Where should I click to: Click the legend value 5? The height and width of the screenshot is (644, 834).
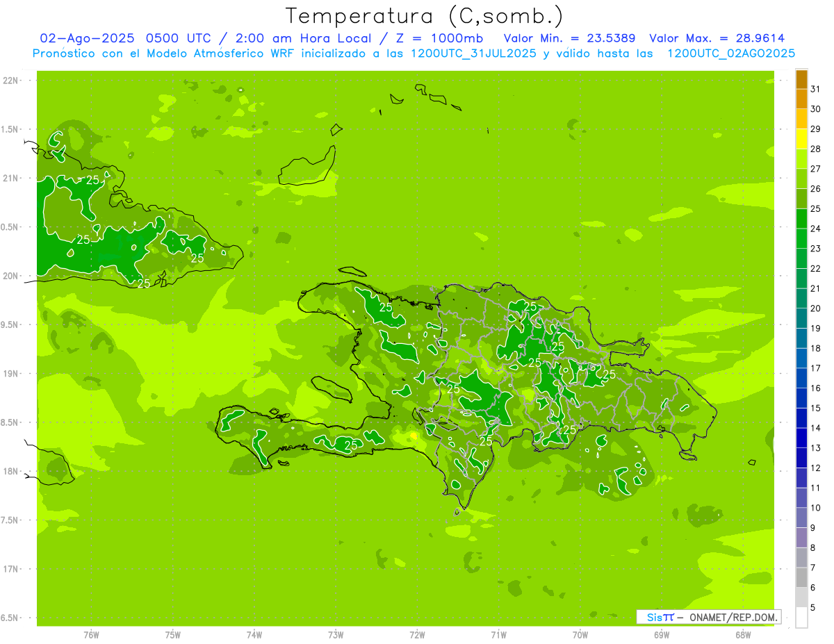click(x=813, y=607)
